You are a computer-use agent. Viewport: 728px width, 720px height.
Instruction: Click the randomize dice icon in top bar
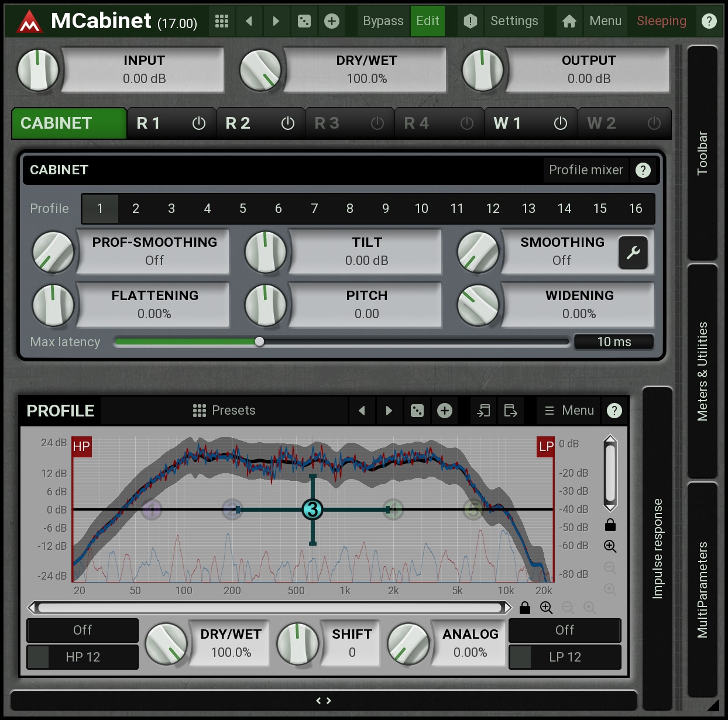(304, 21)
